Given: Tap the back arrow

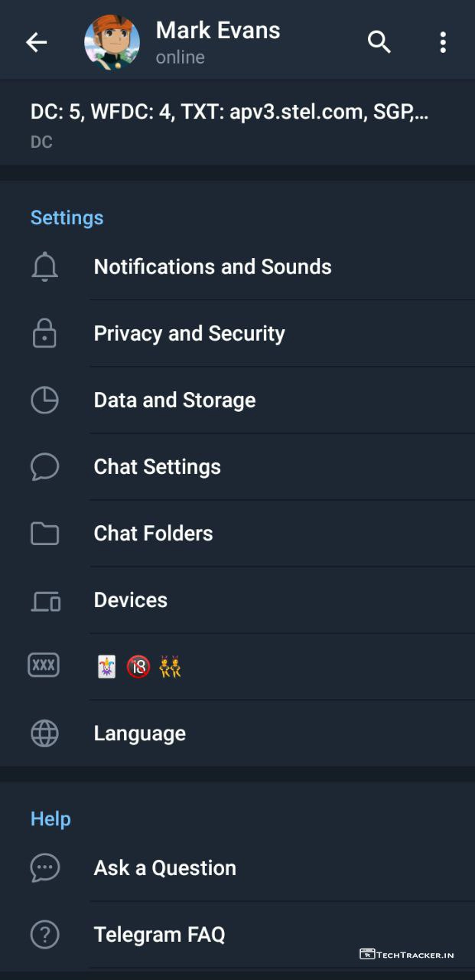Looking at the screenshot, I should click(x=37, y=43).
